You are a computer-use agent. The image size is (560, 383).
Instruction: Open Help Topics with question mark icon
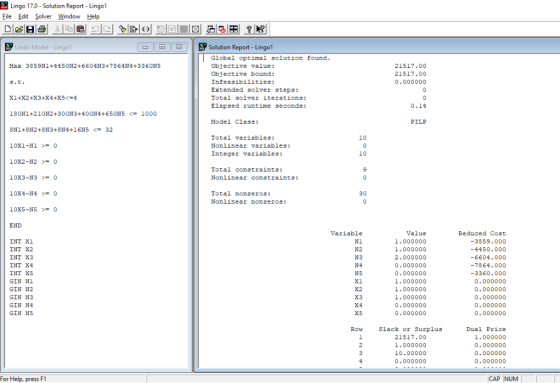tap(249, 29)
